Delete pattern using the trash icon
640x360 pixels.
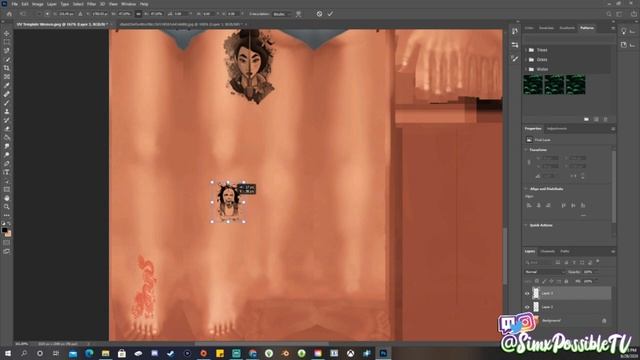coord(606,120)
